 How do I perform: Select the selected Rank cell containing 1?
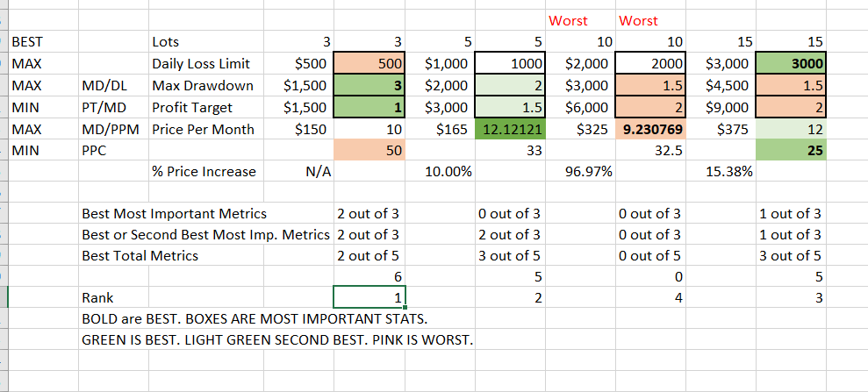[x=369, y=297]
